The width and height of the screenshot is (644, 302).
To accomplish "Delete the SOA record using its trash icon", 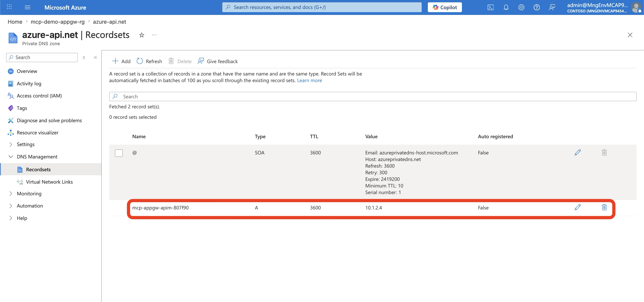I will (x=604, y=152).
